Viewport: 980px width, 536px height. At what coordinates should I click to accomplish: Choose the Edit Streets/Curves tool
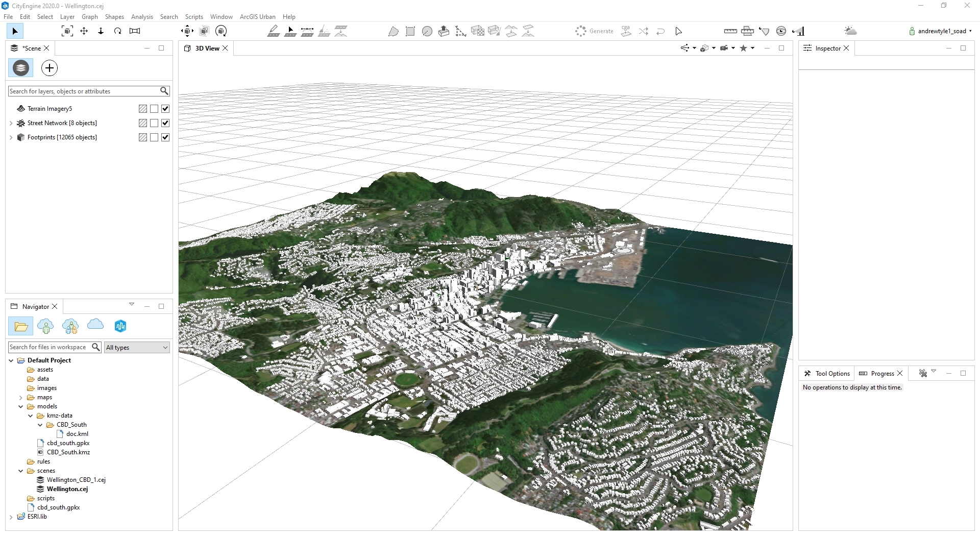290,31
